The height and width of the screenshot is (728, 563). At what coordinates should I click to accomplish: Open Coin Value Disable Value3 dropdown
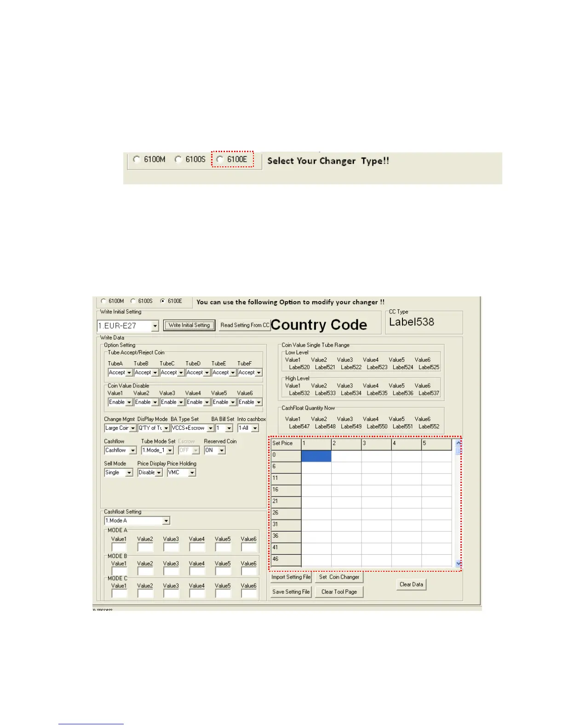click(x=181, y=402)
